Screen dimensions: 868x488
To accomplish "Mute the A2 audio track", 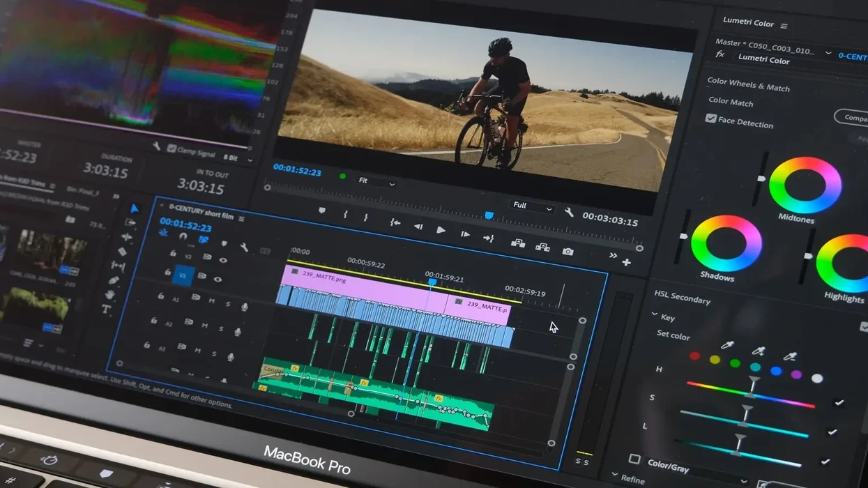I will (205, 325).
